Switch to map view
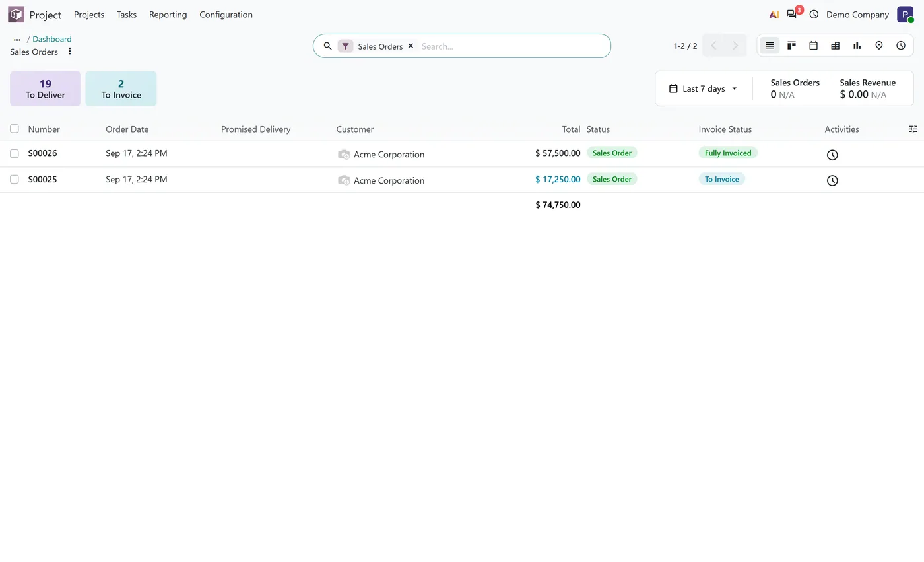This screenshot has height=562, width=924. click(878, 46)
